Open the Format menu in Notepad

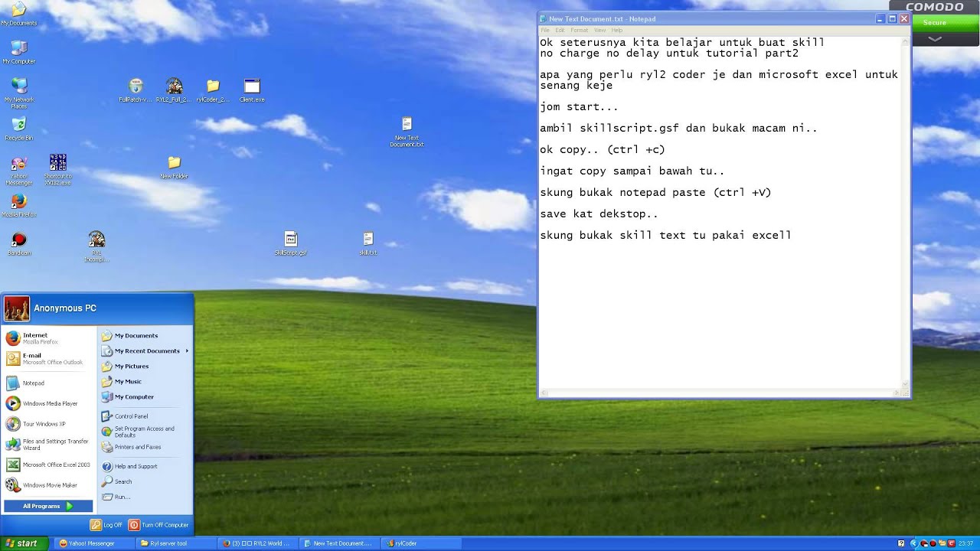[x=579, y=30]
